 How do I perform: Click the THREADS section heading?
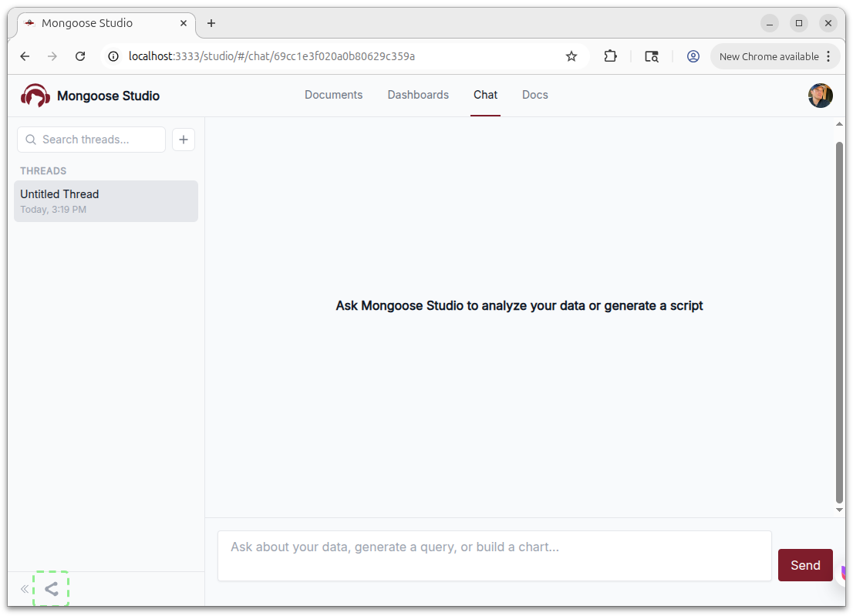(x=43, y=170)
